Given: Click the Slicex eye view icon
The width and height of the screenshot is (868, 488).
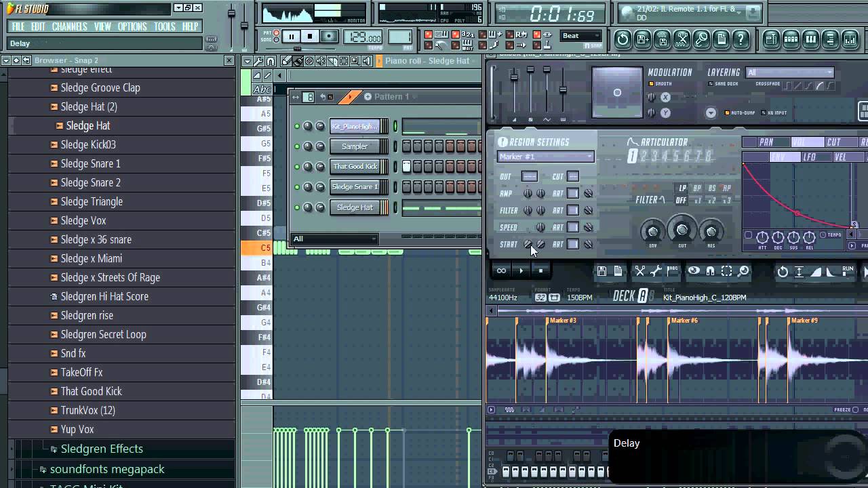Looking at the screenshot, I should 694,271.
